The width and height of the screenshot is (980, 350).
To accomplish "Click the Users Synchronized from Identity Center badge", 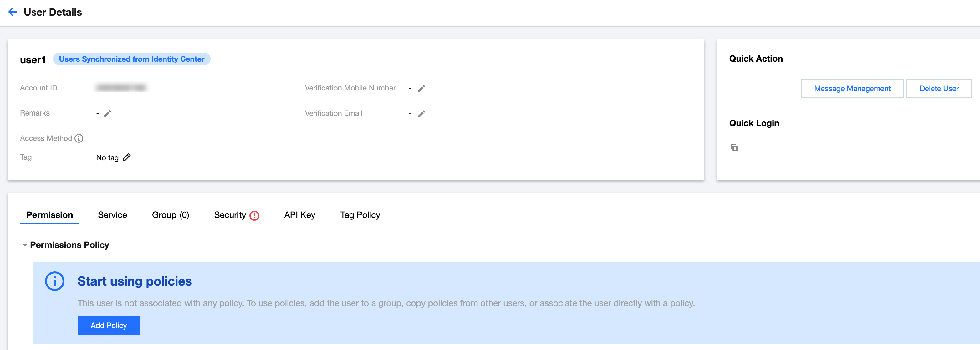I will (x=132, y=59).
